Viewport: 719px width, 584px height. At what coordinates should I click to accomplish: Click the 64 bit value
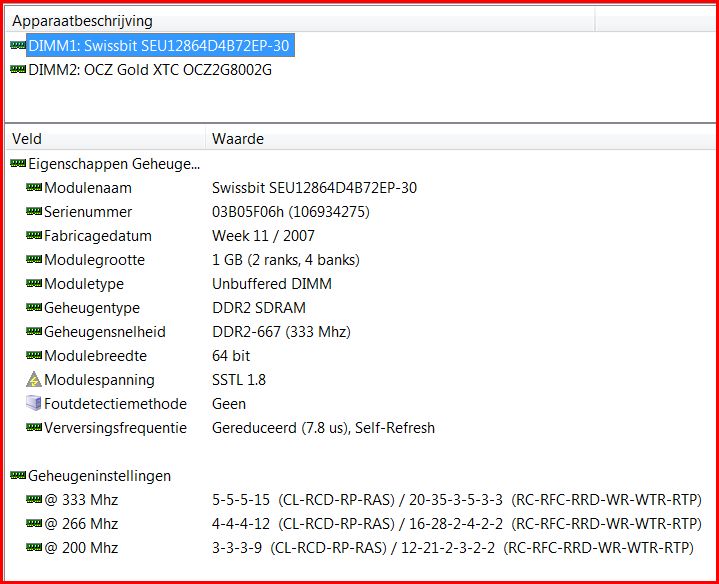click(x=231, y=356)
